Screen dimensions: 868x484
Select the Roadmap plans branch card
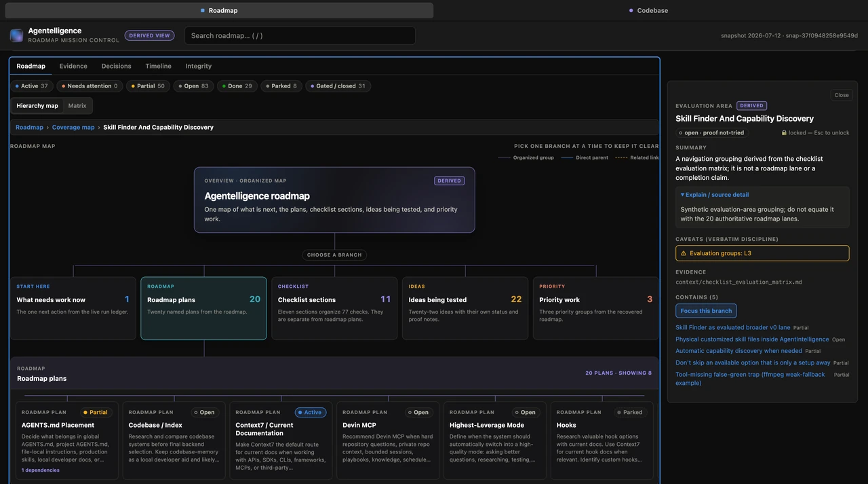click(x=203, y=308)
